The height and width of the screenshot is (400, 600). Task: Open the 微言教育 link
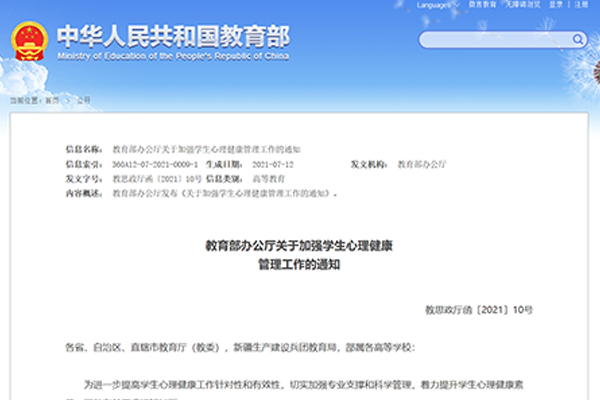click(481, 6)
